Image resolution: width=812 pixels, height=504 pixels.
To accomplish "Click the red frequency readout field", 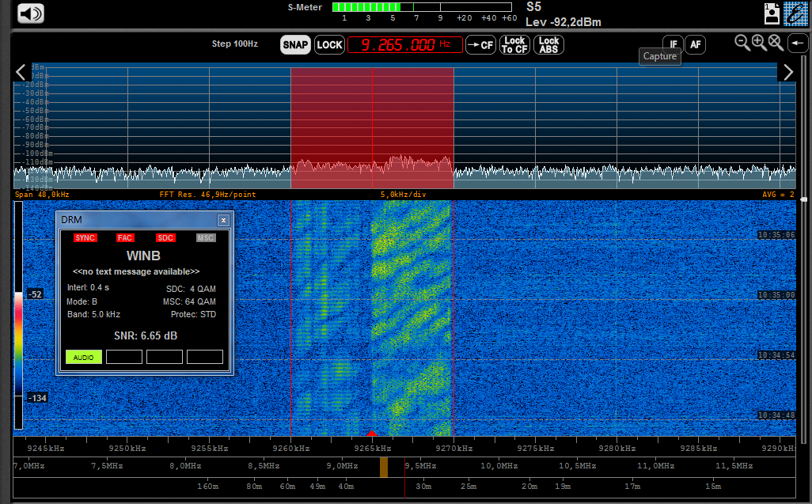I will click(405, 45).
